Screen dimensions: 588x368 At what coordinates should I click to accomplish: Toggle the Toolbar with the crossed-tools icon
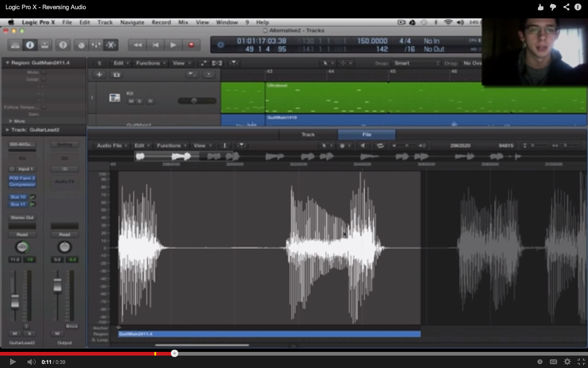click(112, 45)
